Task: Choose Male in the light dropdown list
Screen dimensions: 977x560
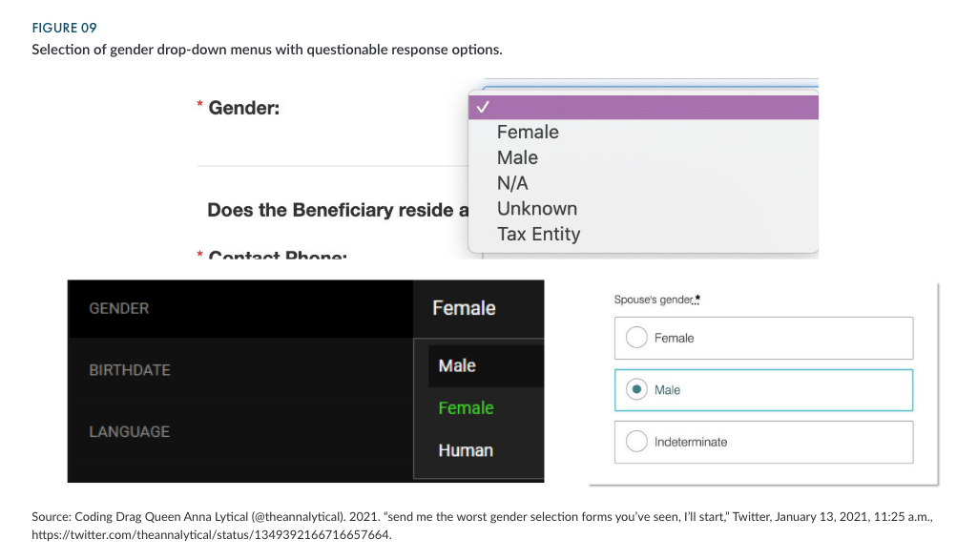Action: pos(517,158)
